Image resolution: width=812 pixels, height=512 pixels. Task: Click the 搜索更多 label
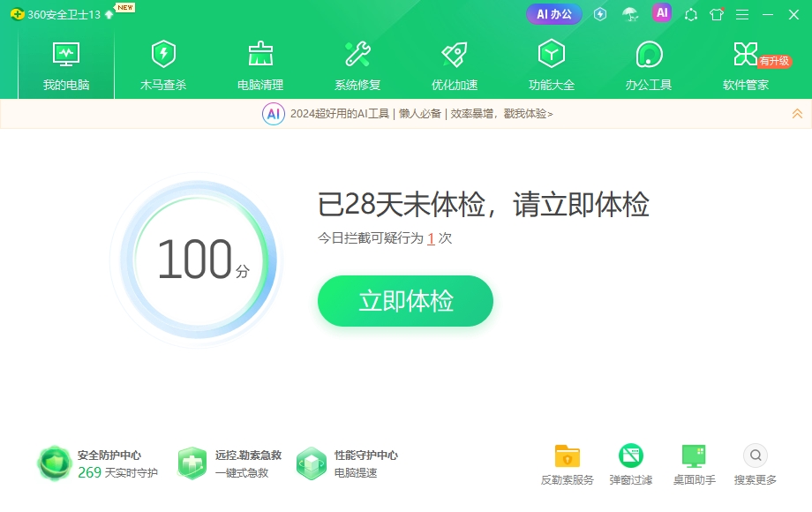pos(756,480)
